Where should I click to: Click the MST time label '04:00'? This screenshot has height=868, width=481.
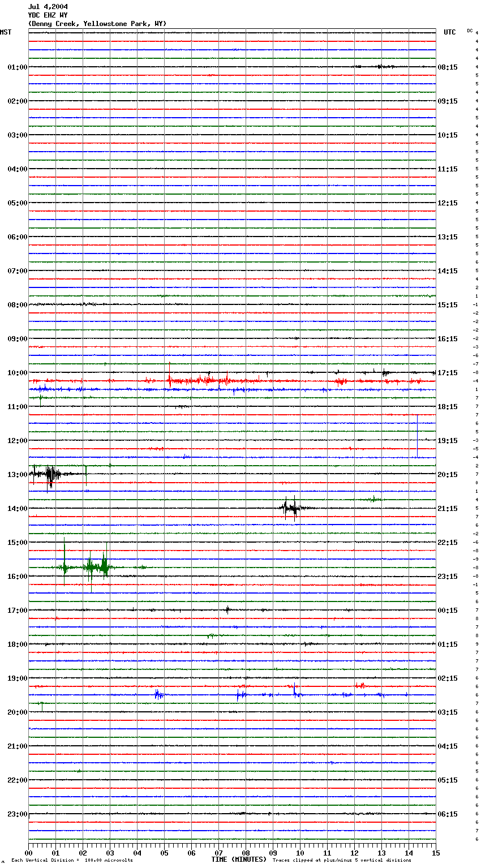click(17, 169)
